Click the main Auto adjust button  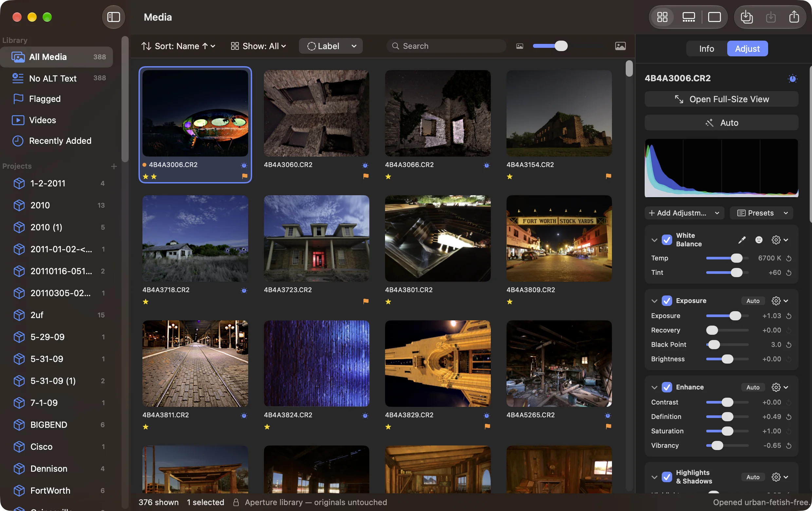click(x=721, y=123)
